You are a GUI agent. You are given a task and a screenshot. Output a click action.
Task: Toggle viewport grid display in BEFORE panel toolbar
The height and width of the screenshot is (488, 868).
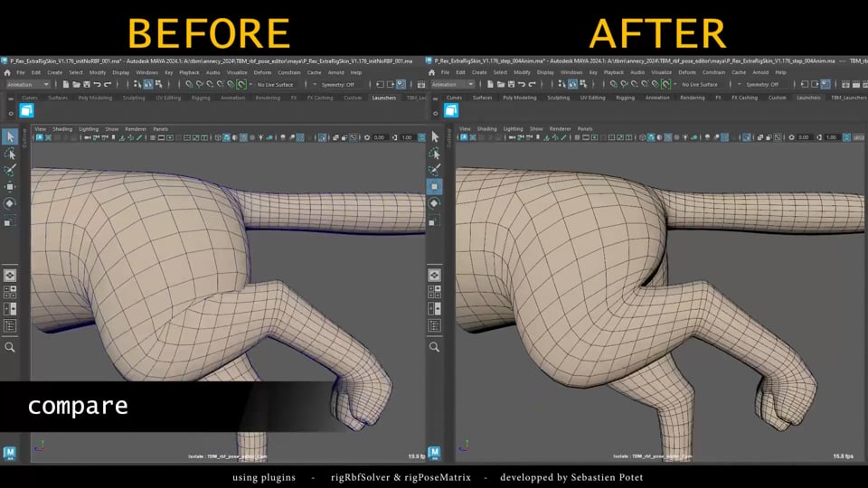[153, 137]
